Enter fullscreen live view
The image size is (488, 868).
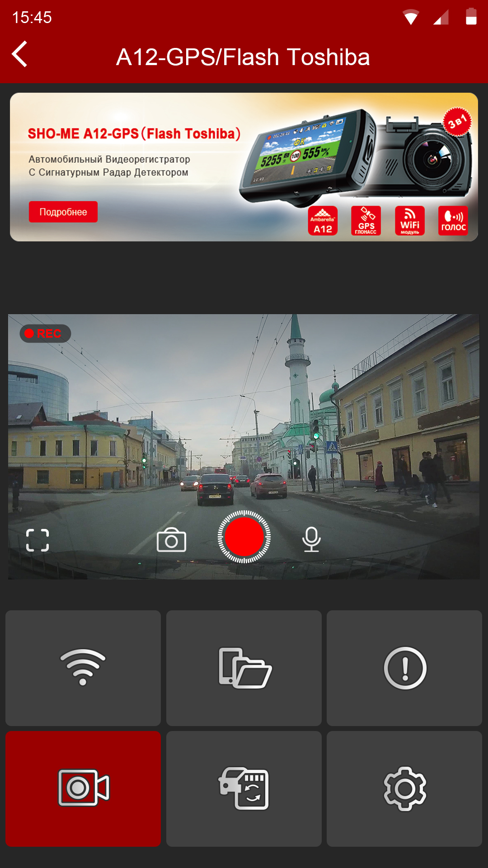click(38, 540)
